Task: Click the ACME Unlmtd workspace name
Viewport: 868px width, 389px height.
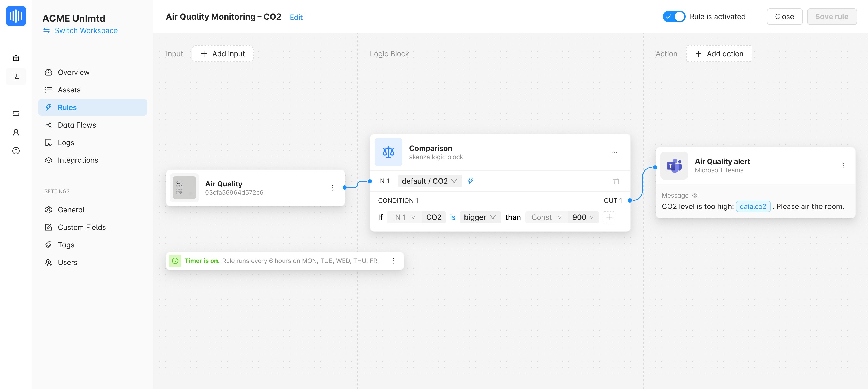Action: 74,18
